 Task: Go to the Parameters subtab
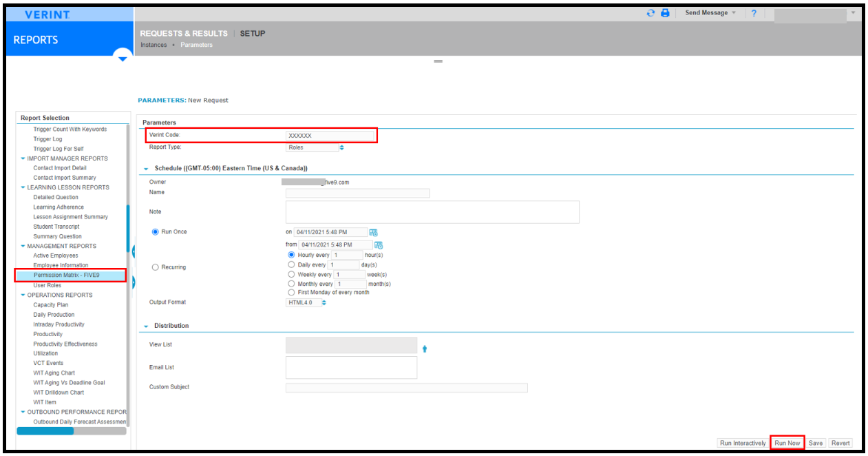pyautogui.click(x=197, y=45)
